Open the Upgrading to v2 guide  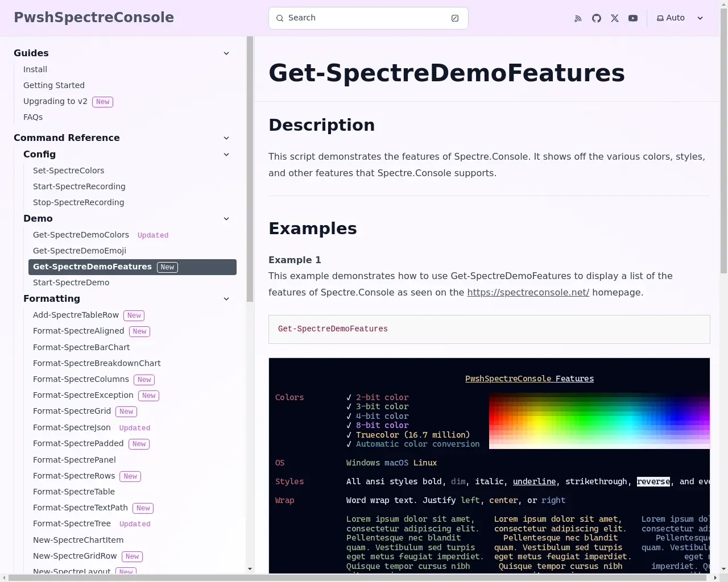55,101
